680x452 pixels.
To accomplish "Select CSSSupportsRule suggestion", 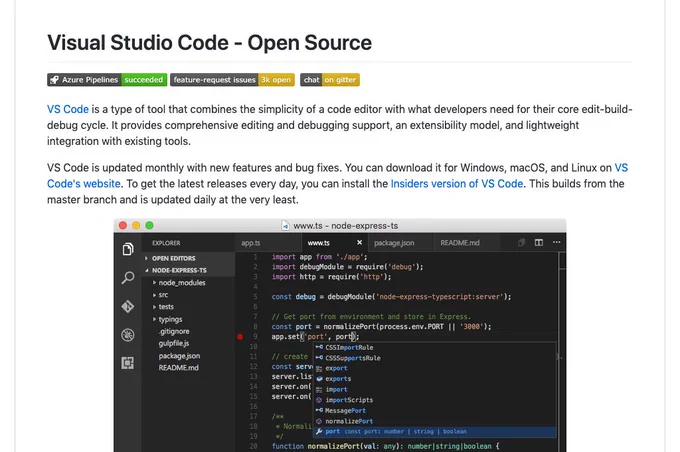I will click(435, 358).
